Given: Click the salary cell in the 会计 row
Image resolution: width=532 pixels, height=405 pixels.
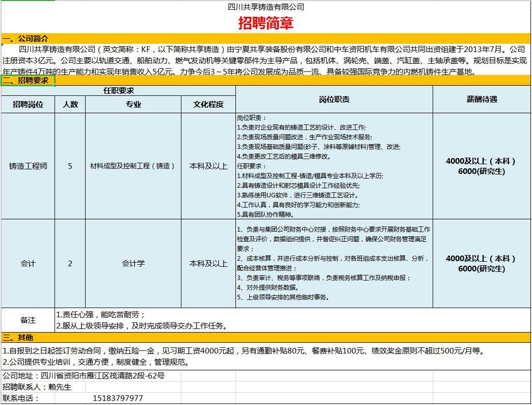Looking at the screenshot, I should 481,264.
